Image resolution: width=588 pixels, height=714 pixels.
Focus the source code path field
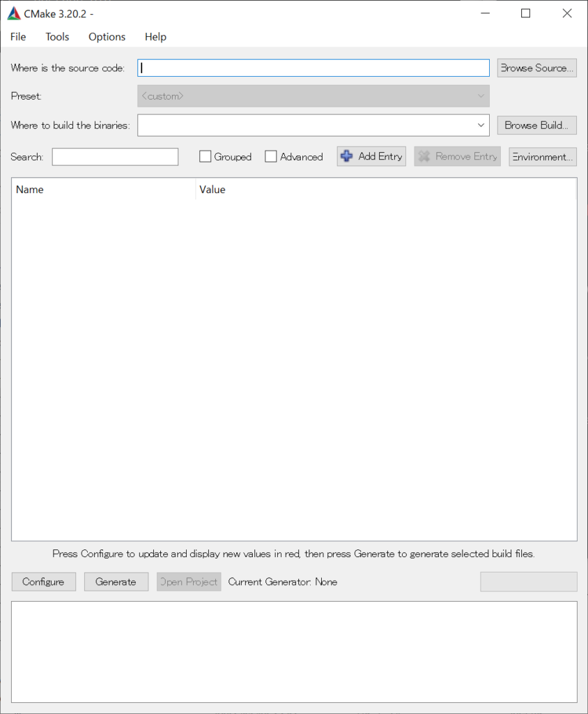314,68
